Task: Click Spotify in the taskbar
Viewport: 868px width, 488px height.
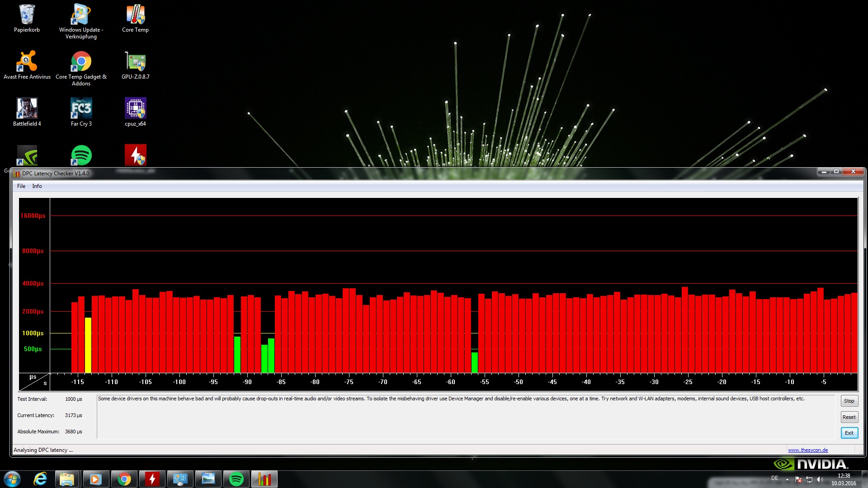Action: point(236,479)
